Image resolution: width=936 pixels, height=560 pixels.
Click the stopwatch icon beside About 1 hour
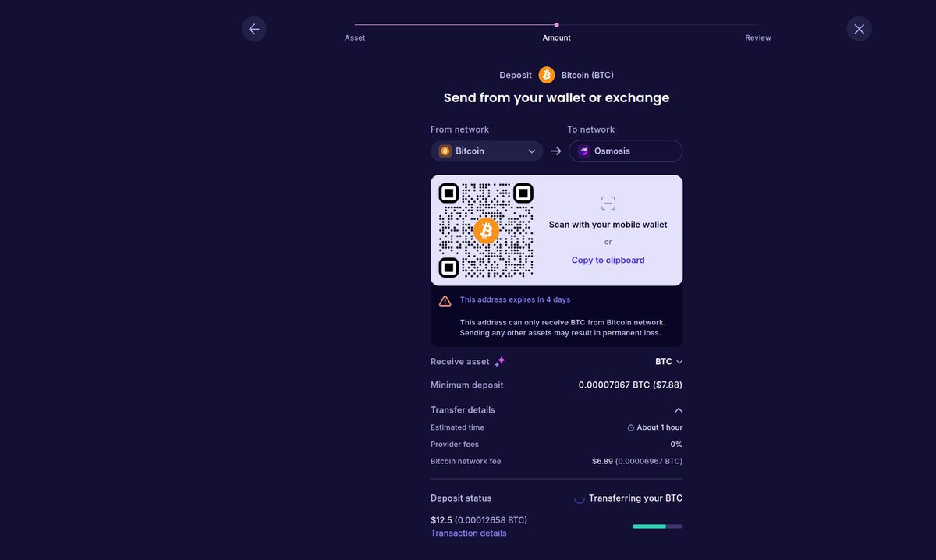point(630,427)
